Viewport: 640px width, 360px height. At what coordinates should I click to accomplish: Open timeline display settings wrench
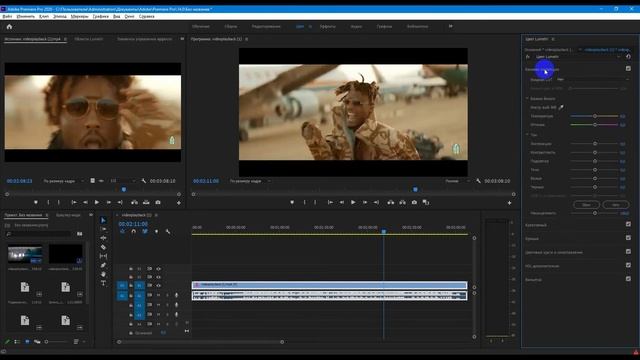click(x=168, y=231)
